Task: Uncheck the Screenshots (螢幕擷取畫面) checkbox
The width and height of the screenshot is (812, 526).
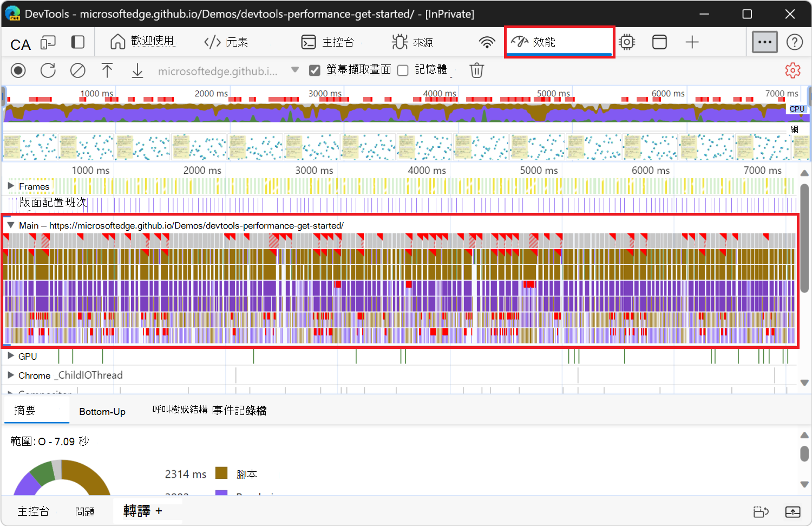Action: (315, 70)
